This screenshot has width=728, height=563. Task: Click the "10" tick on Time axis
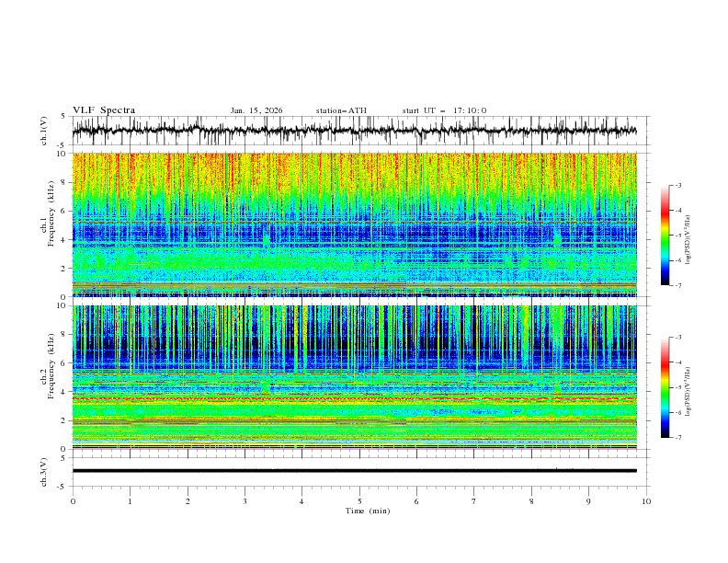(646, 501)
